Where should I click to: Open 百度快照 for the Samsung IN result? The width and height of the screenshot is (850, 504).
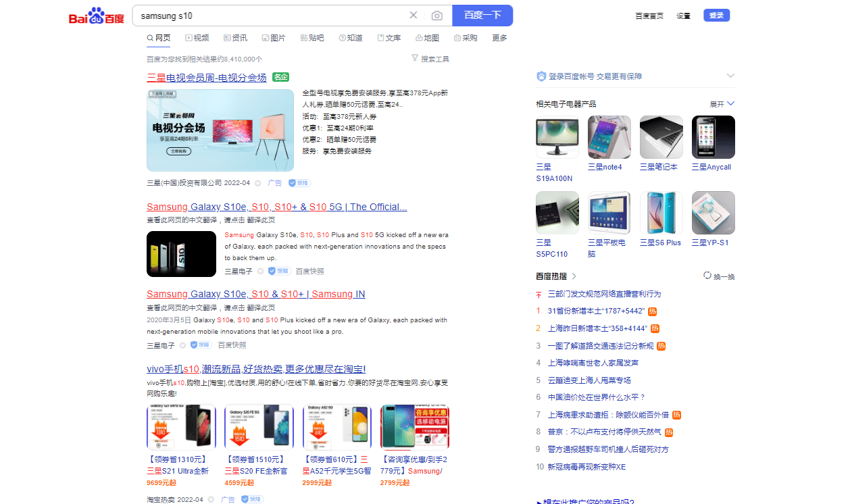click(232, 345)
